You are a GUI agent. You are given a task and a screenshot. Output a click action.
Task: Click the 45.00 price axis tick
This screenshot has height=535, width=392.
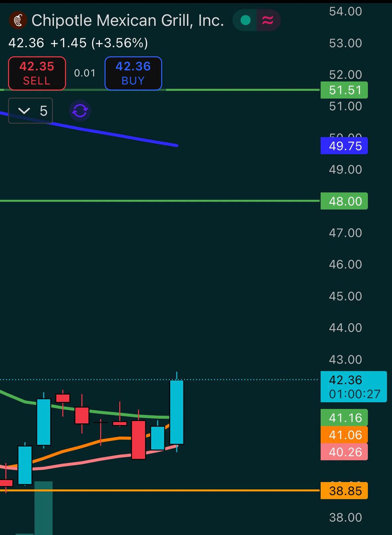(x=345, y=296)
